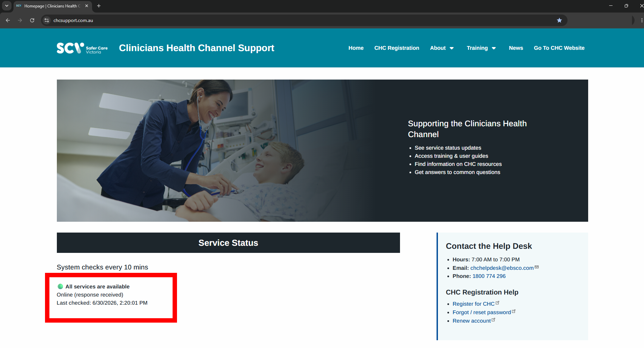
Task: Call the 1800 774 296 phone link
Action: [489, 276]
